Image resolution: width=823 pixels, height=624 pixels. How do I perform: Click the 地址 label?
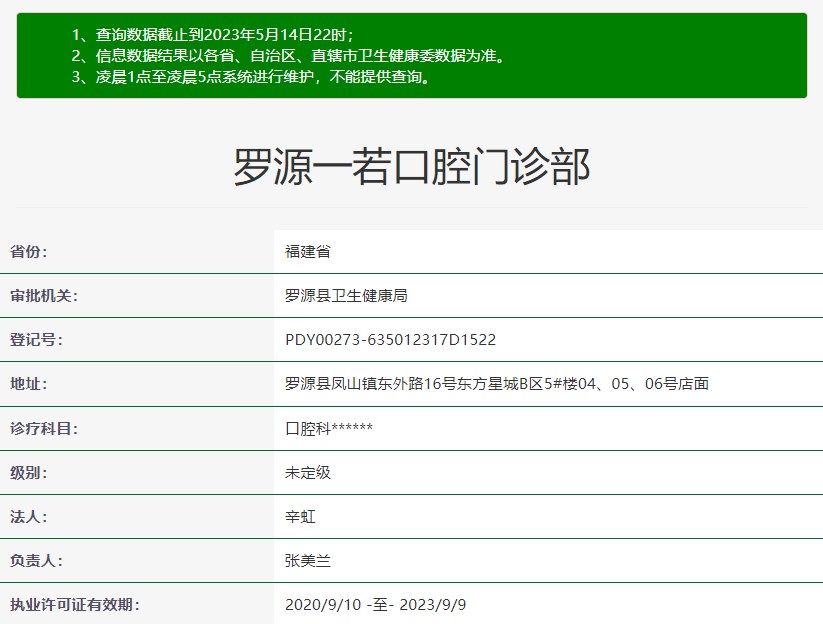pos(29,384)
